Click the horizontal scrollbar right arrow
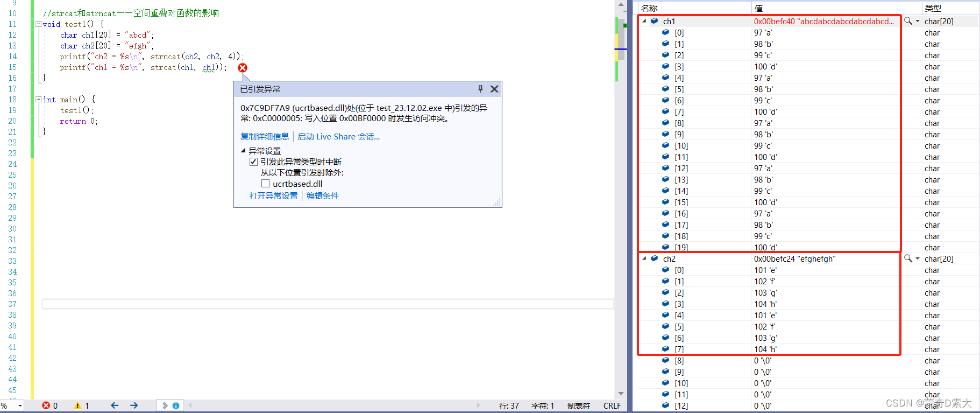The width and height of the screenshot is (980, 413). tap(478, 405)
